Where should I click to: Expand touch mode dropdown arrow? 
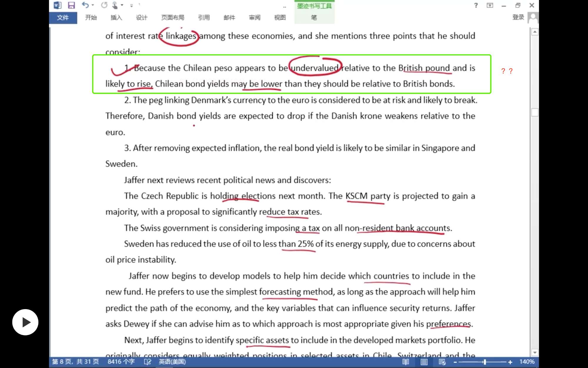(122, 5)
